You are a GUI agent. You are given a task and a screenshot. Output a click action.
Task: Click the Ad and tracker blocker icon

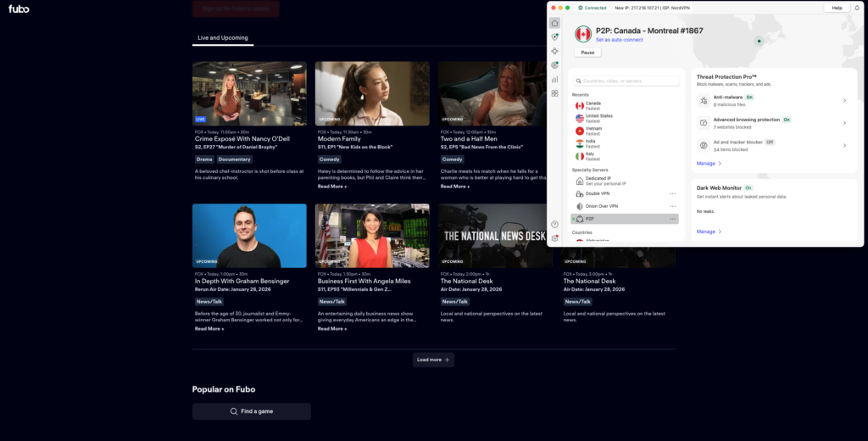pos(704,146)
